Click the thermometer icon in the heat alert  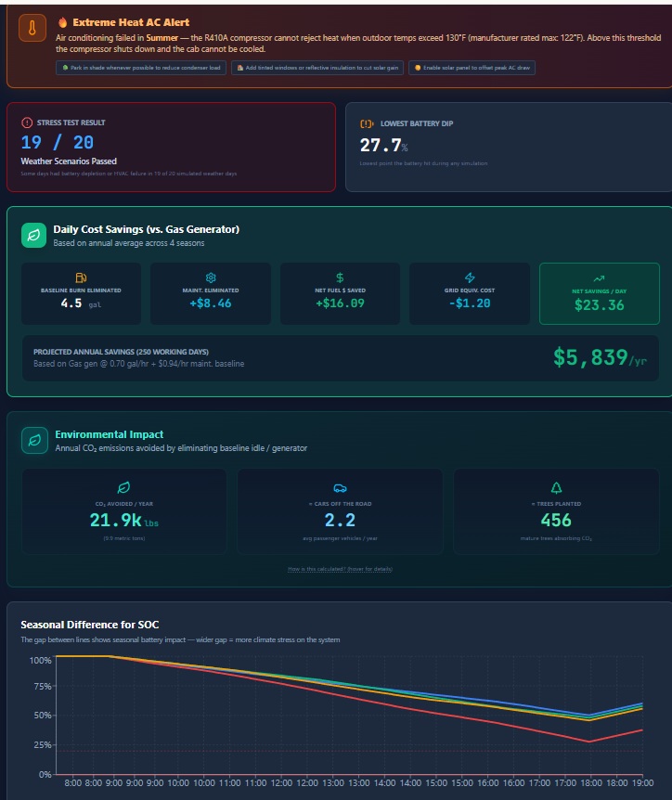(32, 28)
